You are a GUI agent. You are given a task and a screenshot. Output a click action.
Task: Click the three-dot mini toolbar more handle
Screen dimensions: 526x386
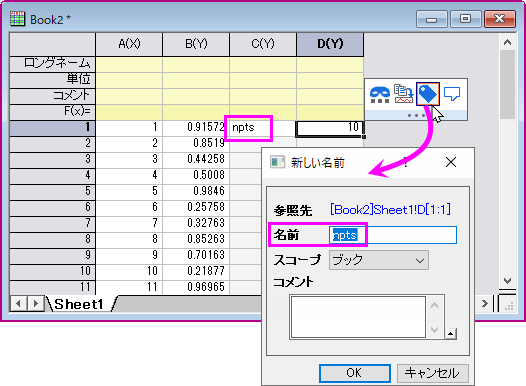coord(416,115)
